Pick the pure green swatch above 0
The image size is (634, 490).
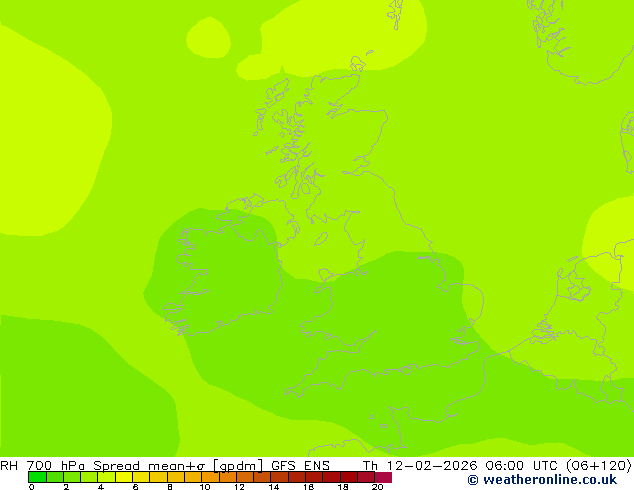[37, 477]
